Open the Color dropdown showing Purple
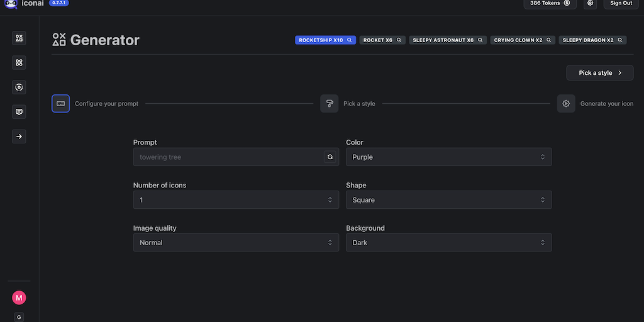The width and height of the screenshot is (644, 322). tap(448, 157)
